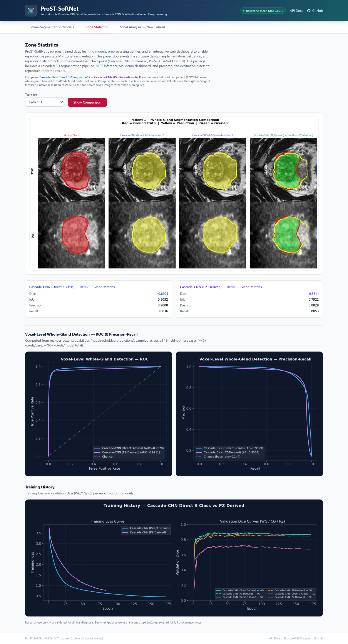Click the GitHub icon in header
The height and width of the screenshot is (644, 348).
click(x=309, y=11)
